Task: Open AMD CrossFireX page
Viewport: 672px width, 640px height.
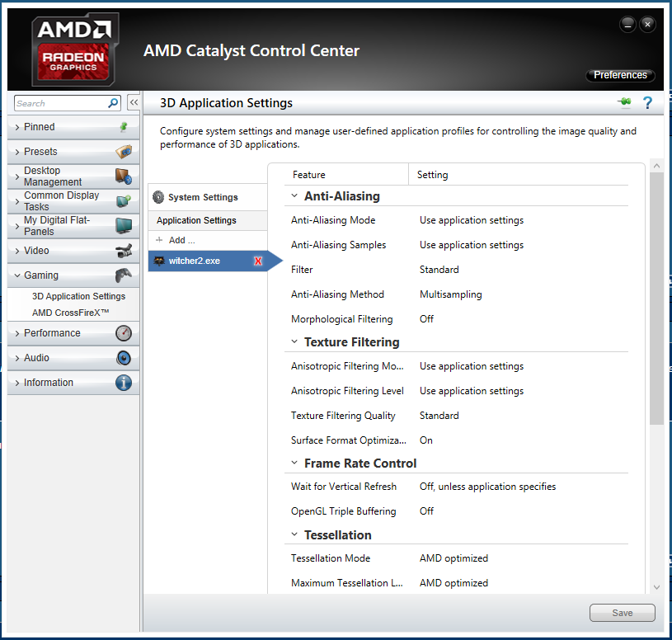Action: [71, 313]
